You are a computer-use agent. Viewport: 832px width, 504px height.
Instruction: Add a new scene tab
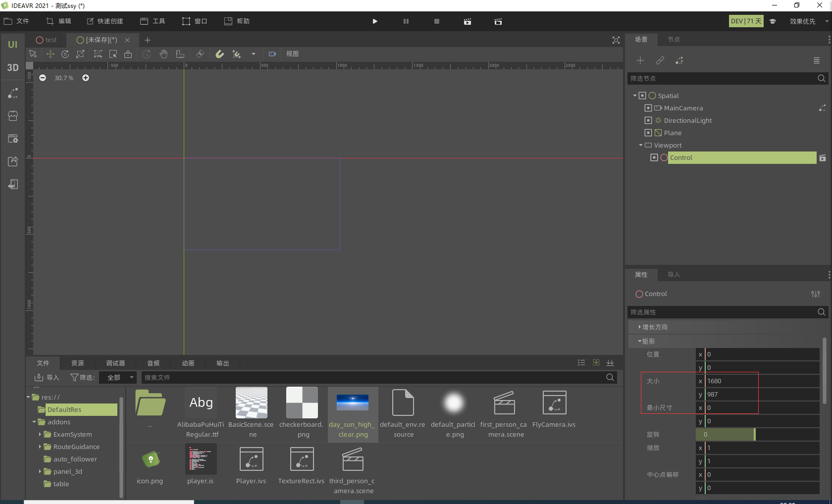coord(147,40)
